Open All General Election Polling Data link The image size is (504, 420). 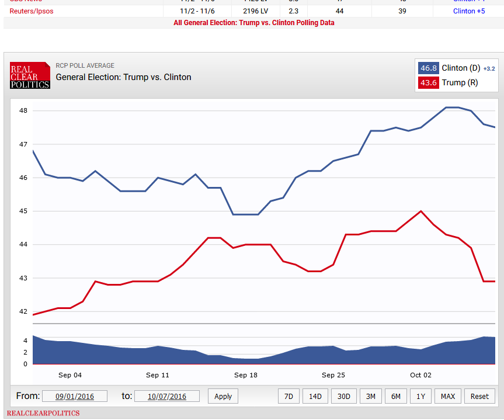coord(253,23)
